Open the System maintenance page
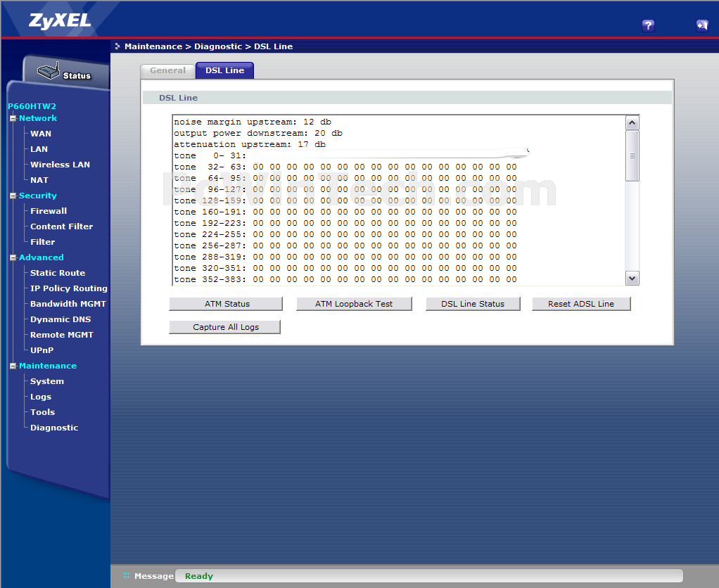This screenshot has height=588, width=719. coord(47,381)
